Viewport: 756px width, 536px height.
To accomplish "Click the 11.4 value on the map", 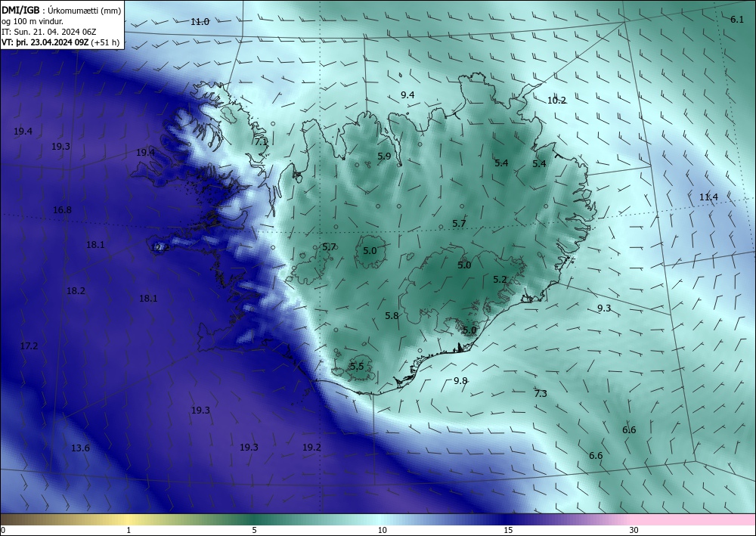I will pyautogui.click(x=708, y=197).
